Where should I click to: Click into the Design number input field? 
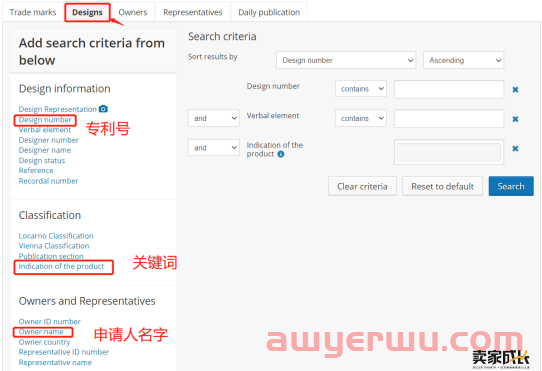pyautogui.click(x=449, y=90)
